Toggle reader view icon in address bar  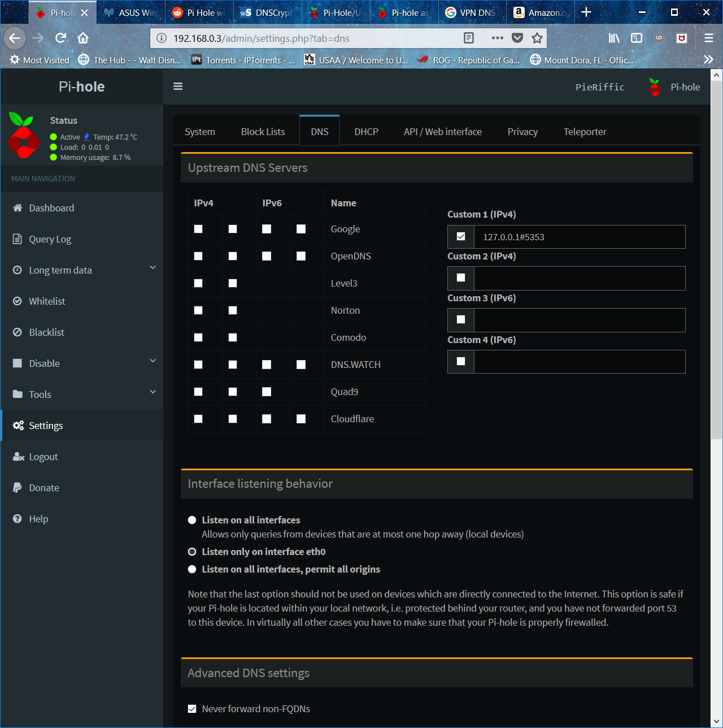coord(468,38)
